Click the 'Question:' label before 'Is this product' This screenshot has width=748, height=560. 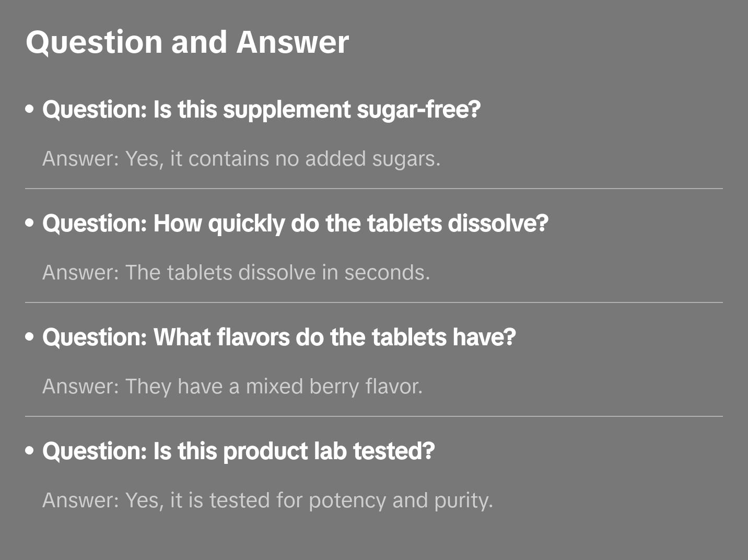pos(95,451)
